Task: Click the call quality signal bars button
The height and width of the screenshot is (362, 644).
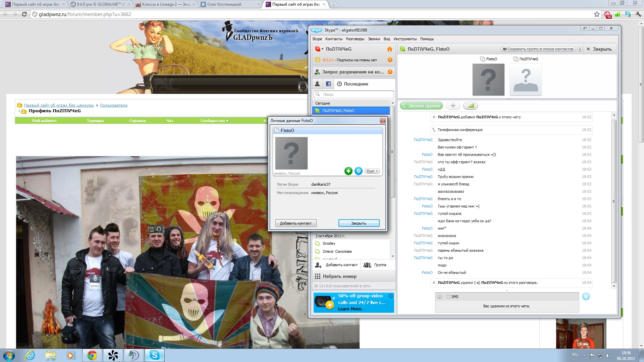Action: pyautogui.click(x=471, y=106)
